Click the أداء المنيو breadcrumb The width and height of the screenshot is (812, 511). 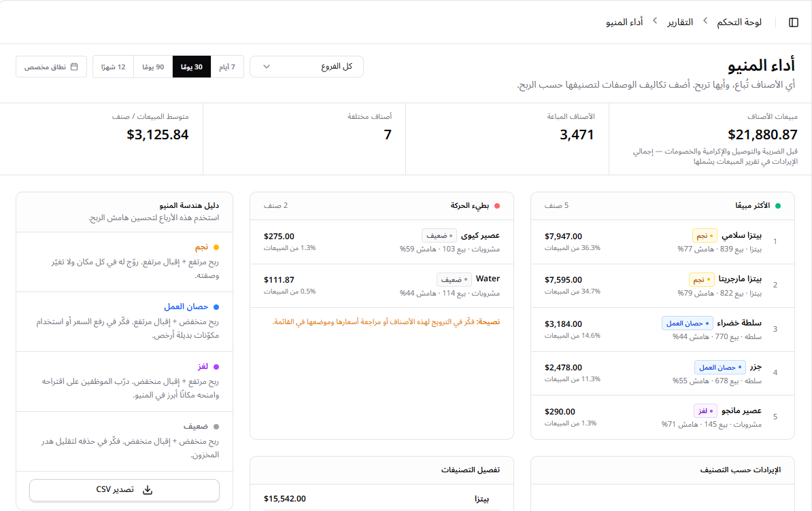point(624,22)
